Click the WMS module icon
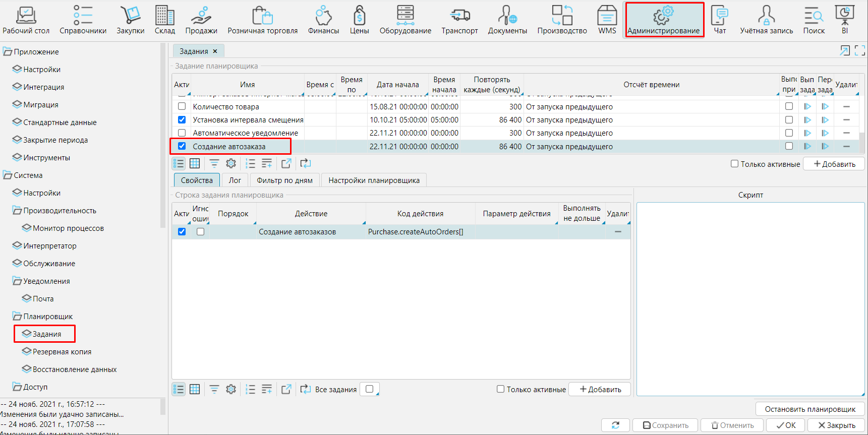This screenshot has height=435, width=868. click(x=607, y=20)
